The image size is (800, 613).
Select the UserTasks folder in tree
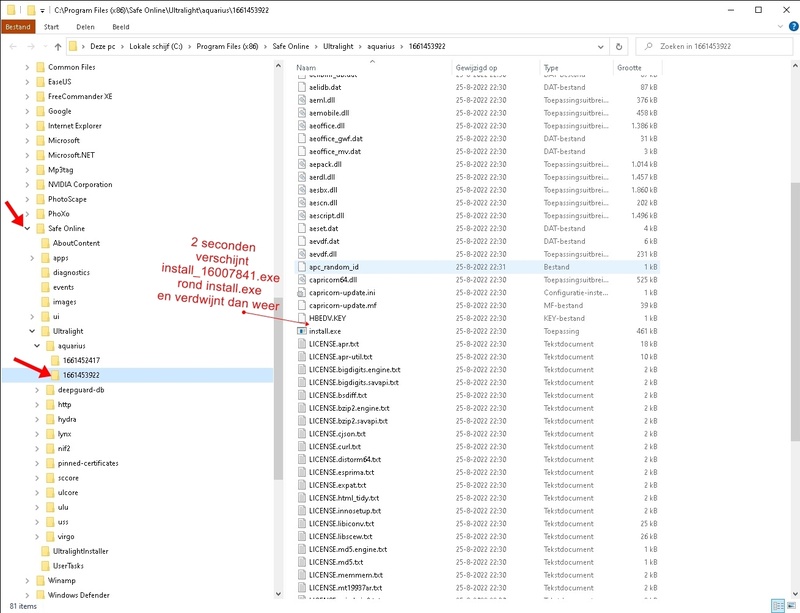[68, 566]
